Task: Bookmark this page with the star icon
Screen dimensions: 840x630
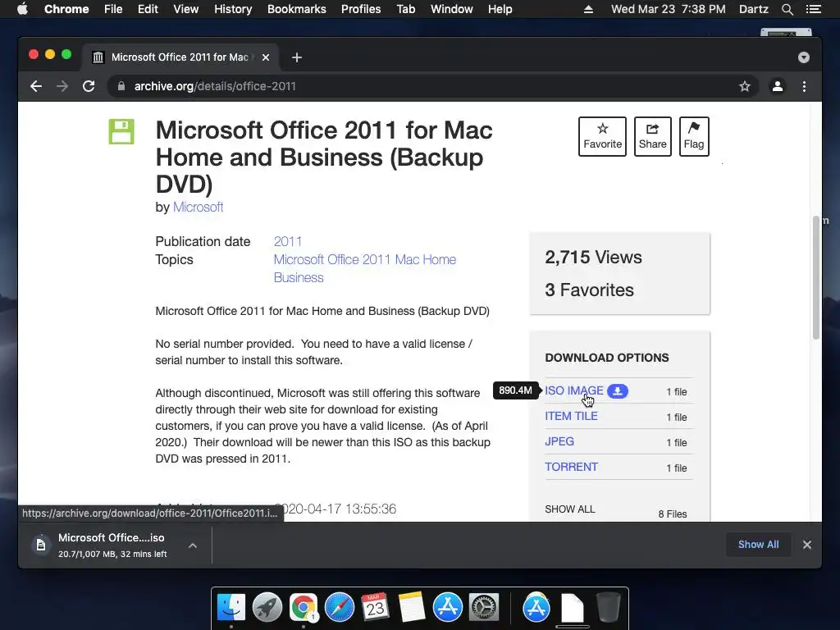Action: click(x=745, y=86)
